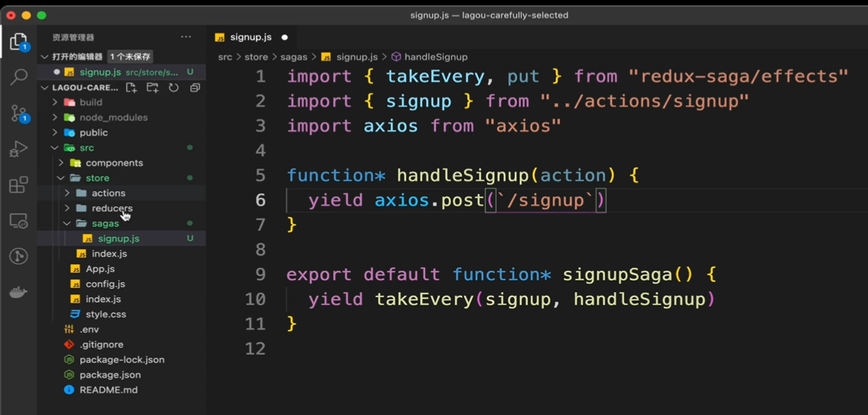Expand the node_modules folder
Viewport: 868px width, 415px height.
[x=56, y=117]
